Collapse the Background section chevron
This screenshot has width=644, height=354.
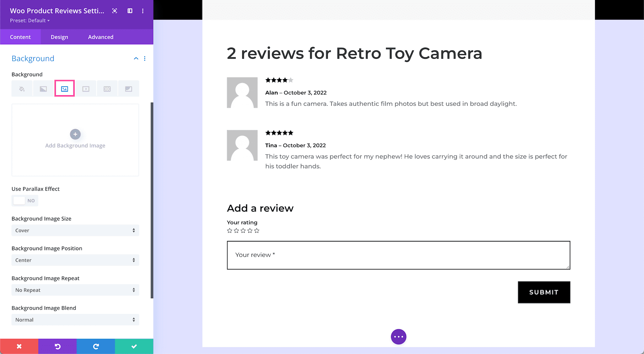[136, 58]
